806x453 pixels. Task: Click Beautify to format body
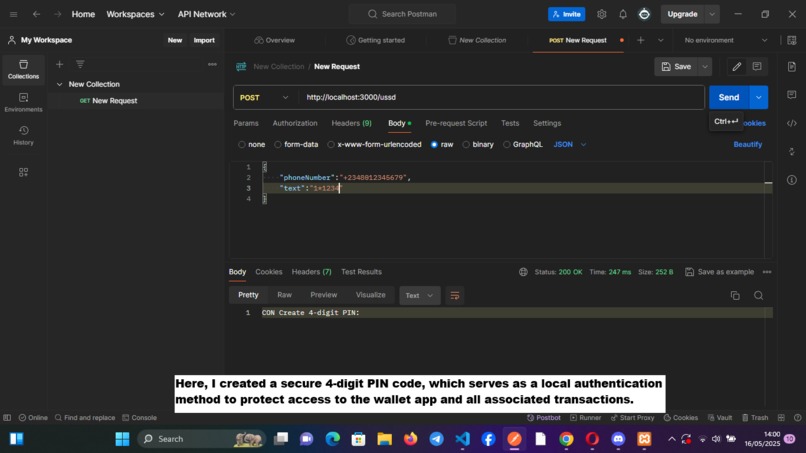point(747,144)
